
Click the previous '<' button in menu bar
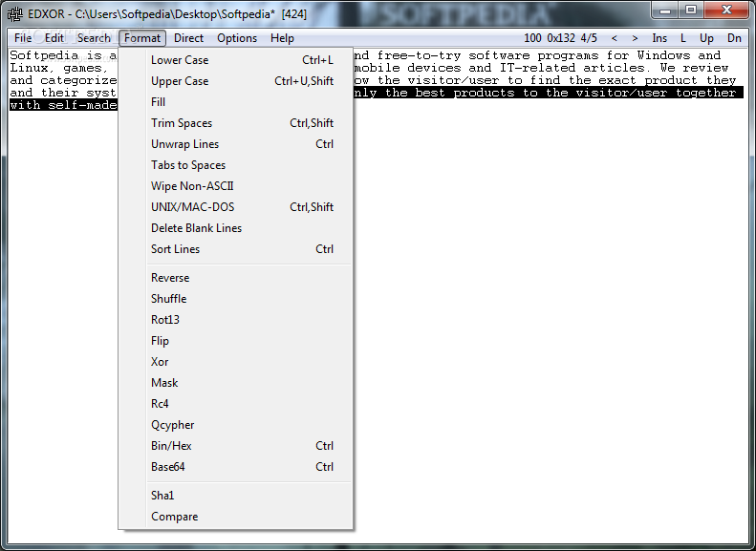click(x=614, y=38)
